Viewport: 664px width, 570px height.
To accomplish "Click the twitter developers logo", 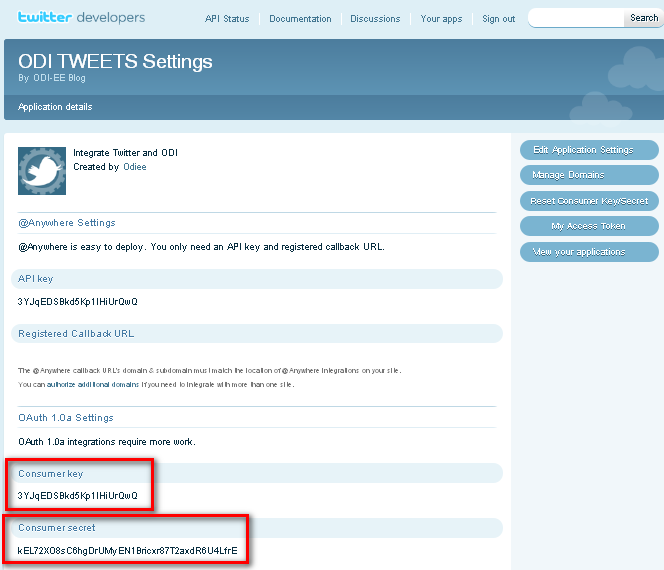I will (x=81, y=17).
